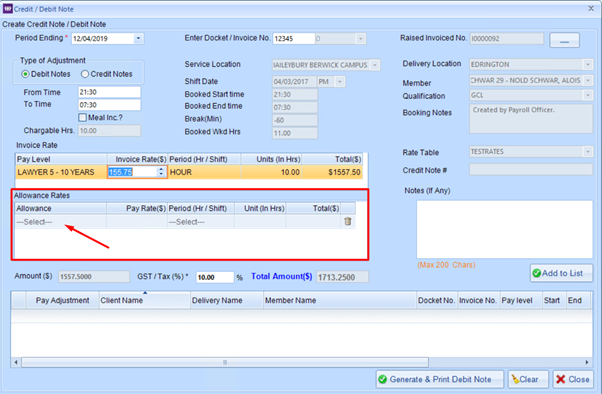Click the 10.00 units cell in Invoice Rate

[x=271, y=172]
